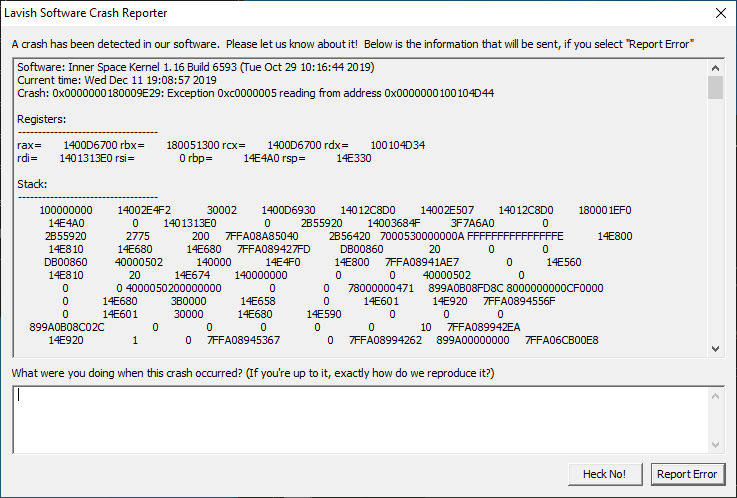The image size is (737, 498).
Task: Click the Stack: heading
Action: point(32,184)
